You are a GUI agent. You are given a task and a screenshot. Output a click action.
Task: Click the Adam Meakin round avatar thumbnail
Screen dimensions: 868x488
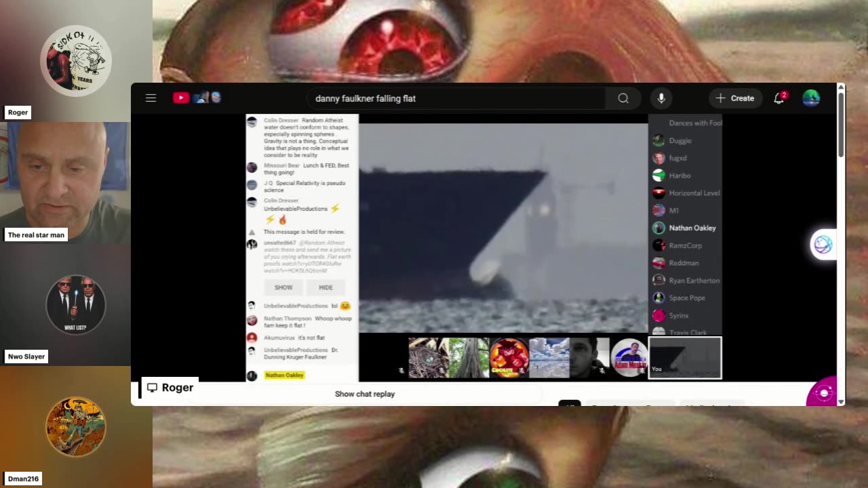tap(629, 357)
